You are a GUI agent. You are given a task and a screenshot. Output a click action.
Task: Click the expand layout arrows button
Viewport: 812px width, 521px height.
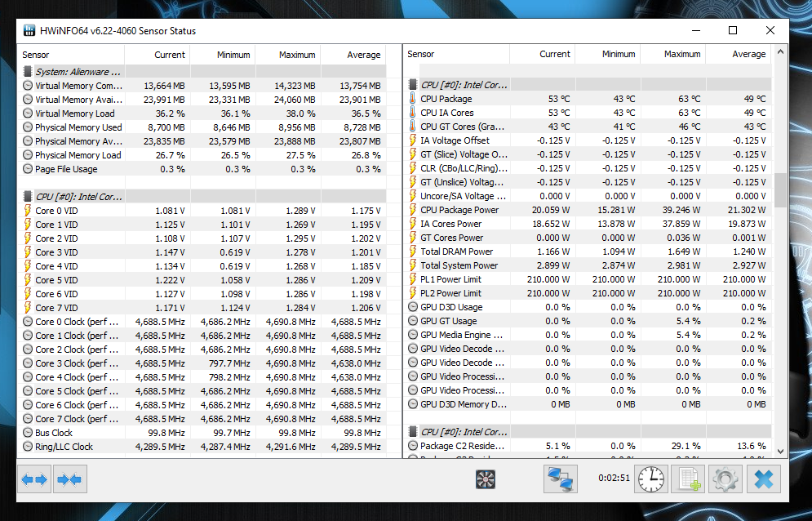click(x=34, y=479)
